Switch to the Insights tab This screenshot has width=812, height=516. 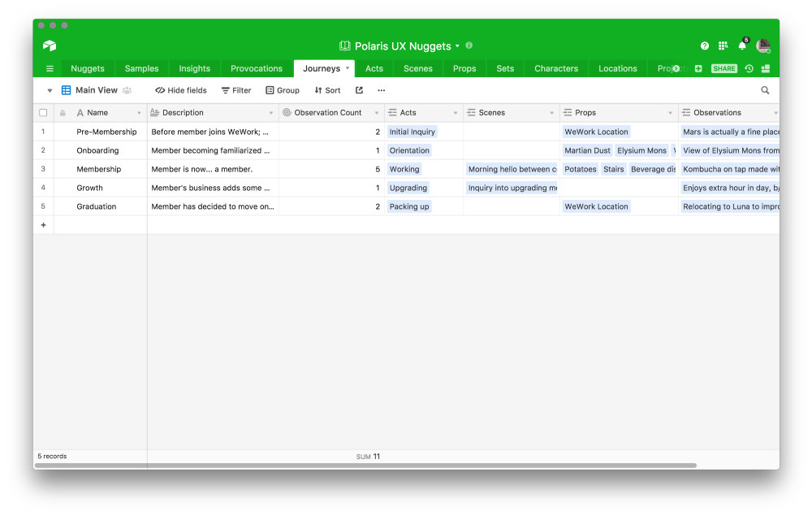195,68
